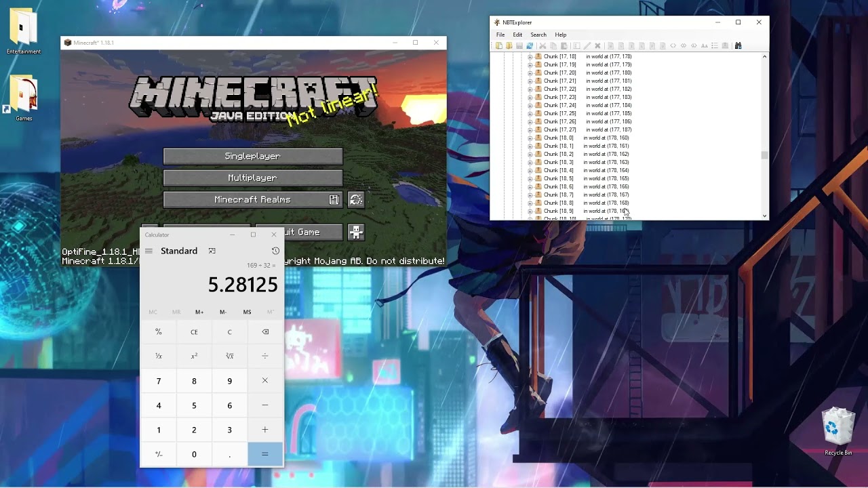Click the Edit value pencil icon
The width and height of the screenshot is (868, 488).
coord(587,45)
